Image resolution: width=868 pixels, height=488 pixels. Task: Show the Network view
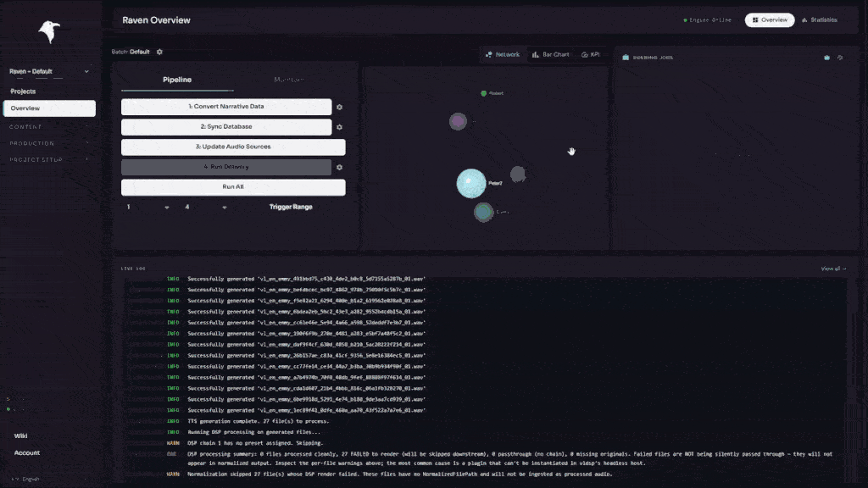coord(503,55)
